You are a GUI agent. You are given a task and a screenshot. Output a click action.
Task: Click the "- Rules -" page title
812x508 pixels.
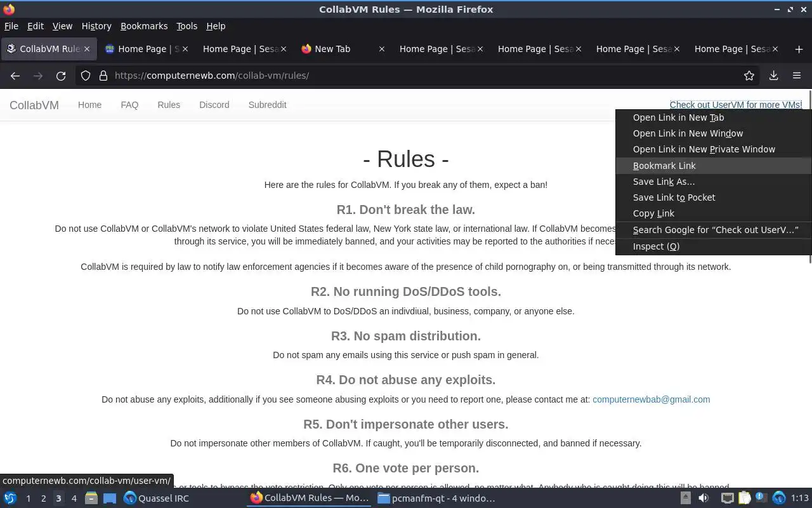(x=406, y=159)
